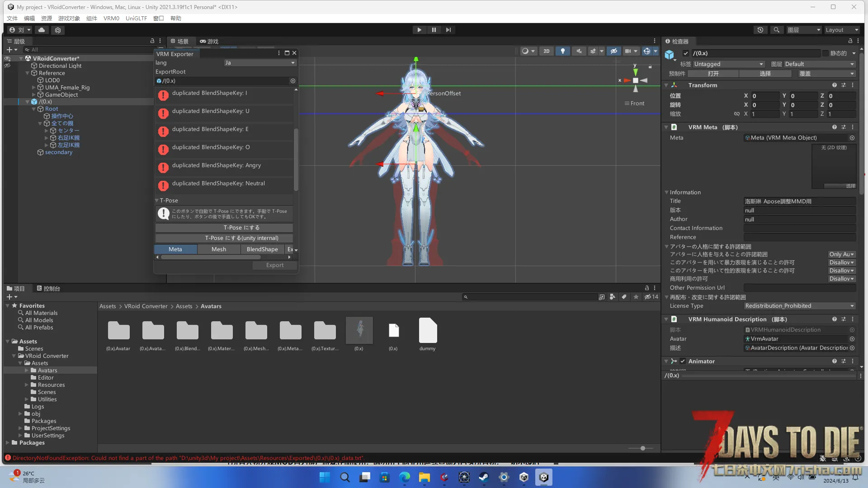Click the Pause button in toolbar

(434, 30)
